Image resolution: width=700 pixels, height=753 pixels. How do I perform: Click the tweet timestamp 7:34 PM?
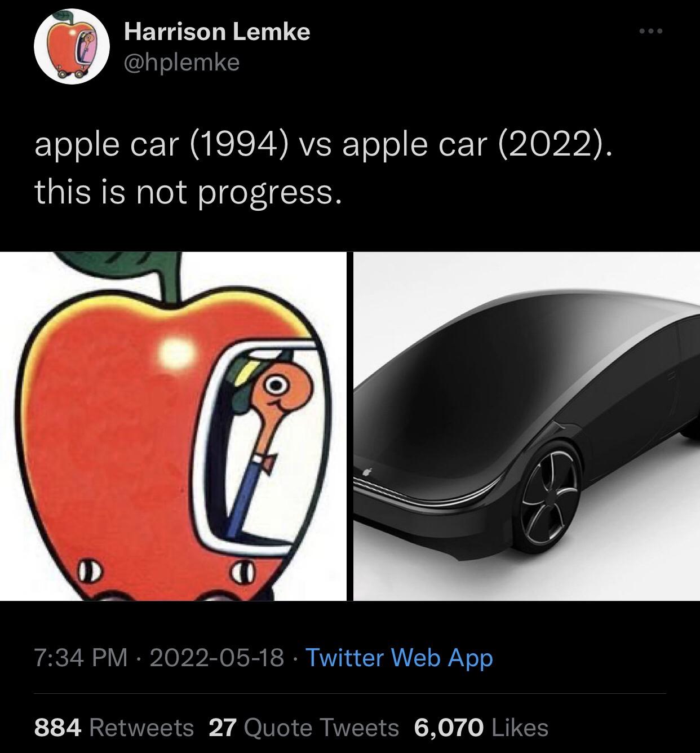coord(82,658)
